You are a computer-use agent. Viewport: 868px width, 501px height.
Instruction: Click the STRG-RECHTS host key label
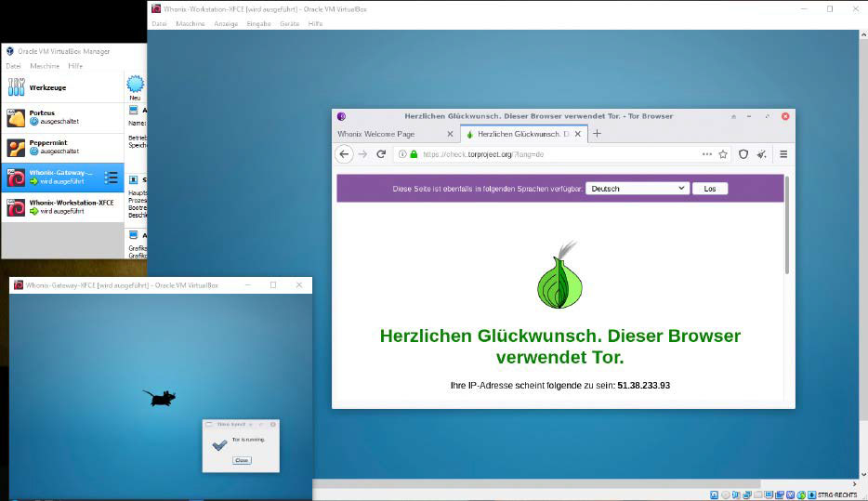837,494
